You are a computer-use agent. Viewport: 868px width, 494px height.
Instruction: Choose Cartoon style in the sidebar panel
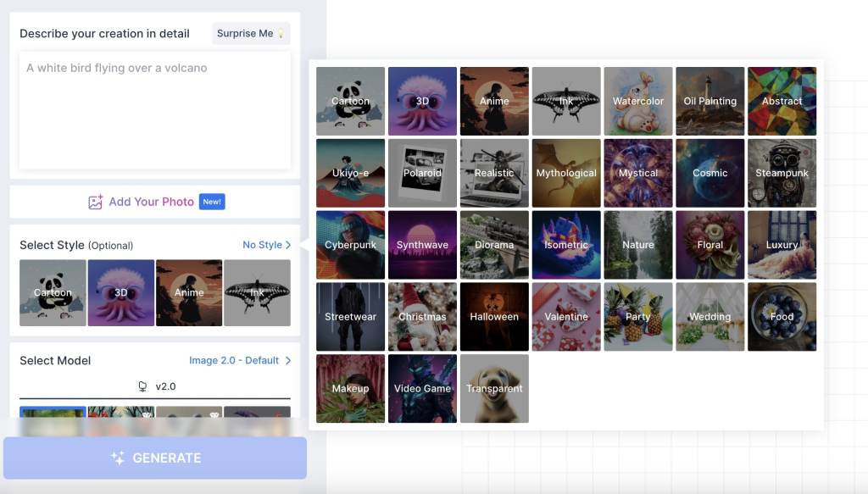[x=53, y=292]
